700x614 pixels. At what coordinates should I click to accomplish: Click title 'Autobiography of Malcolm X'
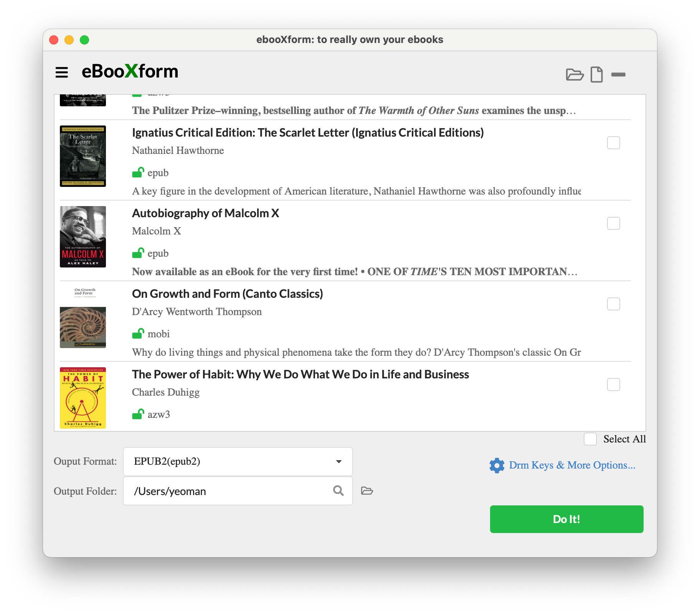point(206,213)
